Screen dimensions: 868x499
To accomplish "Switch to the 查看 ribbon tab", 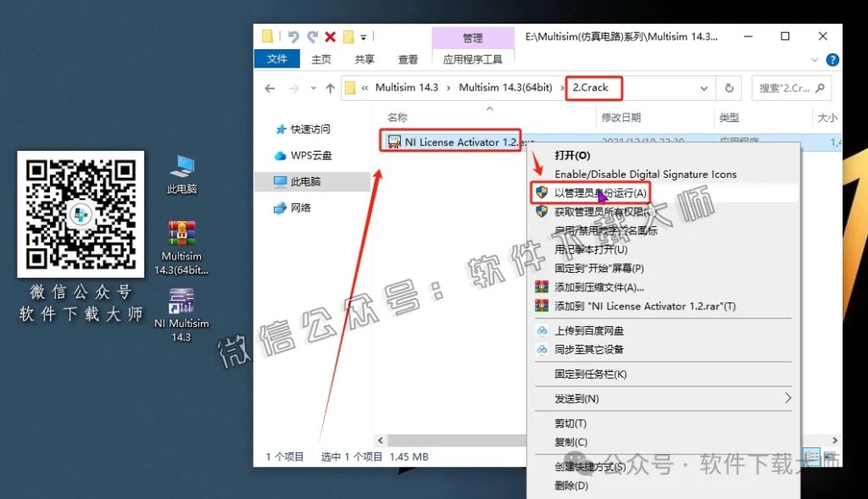I will click(x=408, y=59).
